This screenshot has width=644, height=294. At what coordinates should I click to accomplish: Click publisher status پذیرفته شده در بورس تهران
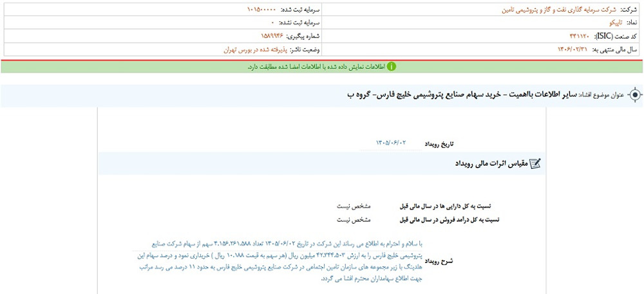pyautogui.click(x=254, y=50)
